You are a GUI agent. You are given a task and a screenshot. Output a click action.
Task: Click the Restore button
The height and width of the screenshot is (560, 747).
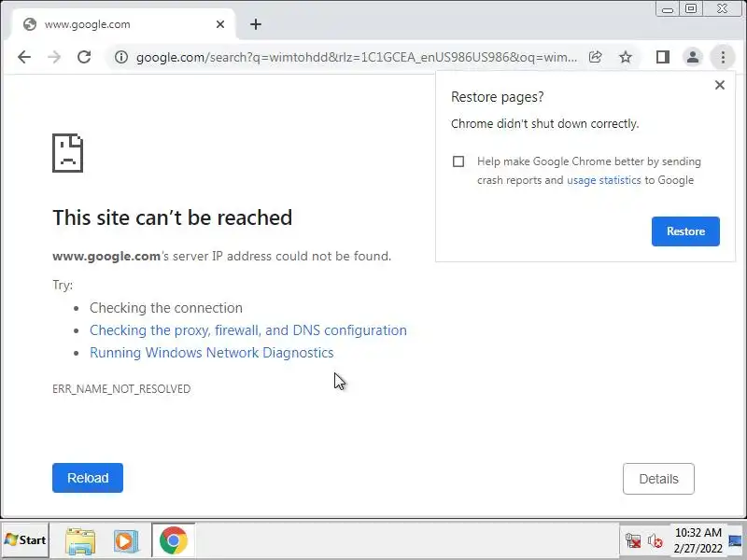click(x=685, y=231)
